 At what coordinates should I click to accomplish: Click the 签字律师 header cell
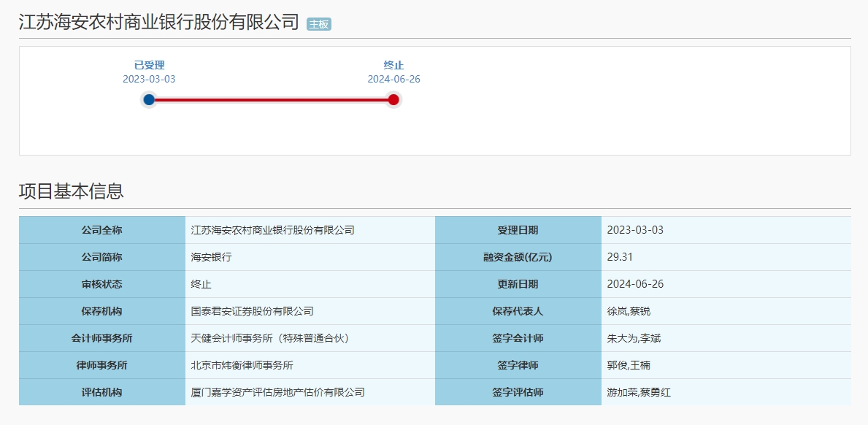click(x=518, y=366)
